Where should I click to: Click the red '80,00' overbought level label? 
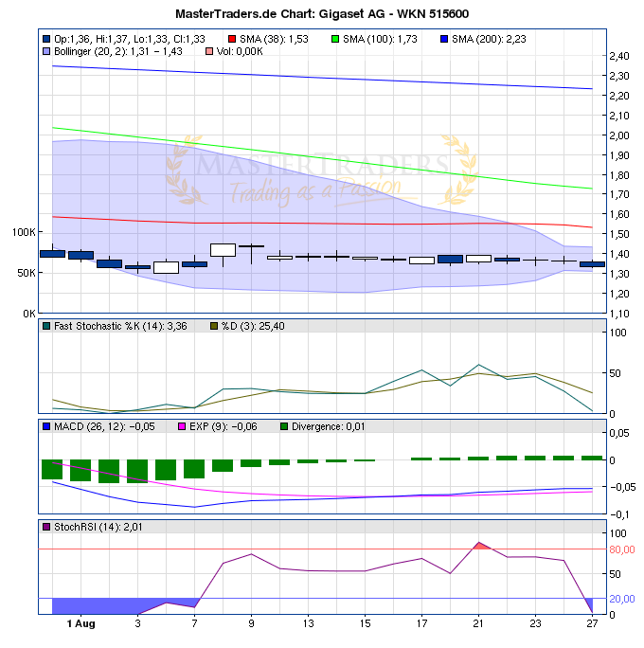point(622,549)
